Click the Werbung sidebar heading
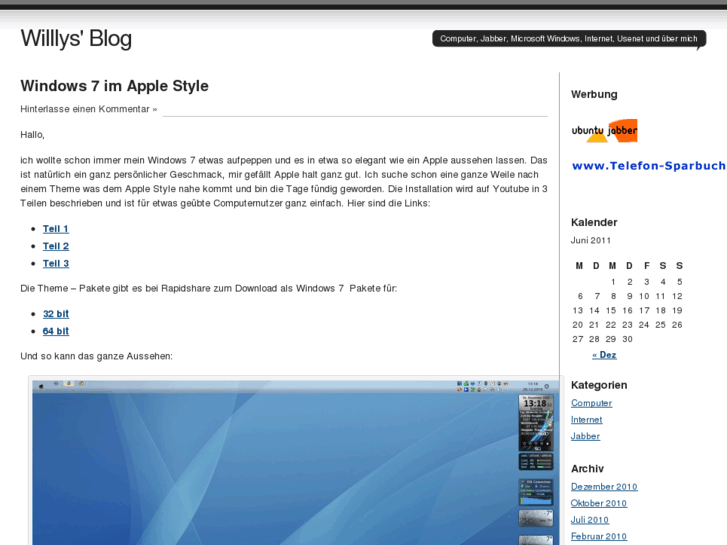727x545 pixels. click(594, 94)
